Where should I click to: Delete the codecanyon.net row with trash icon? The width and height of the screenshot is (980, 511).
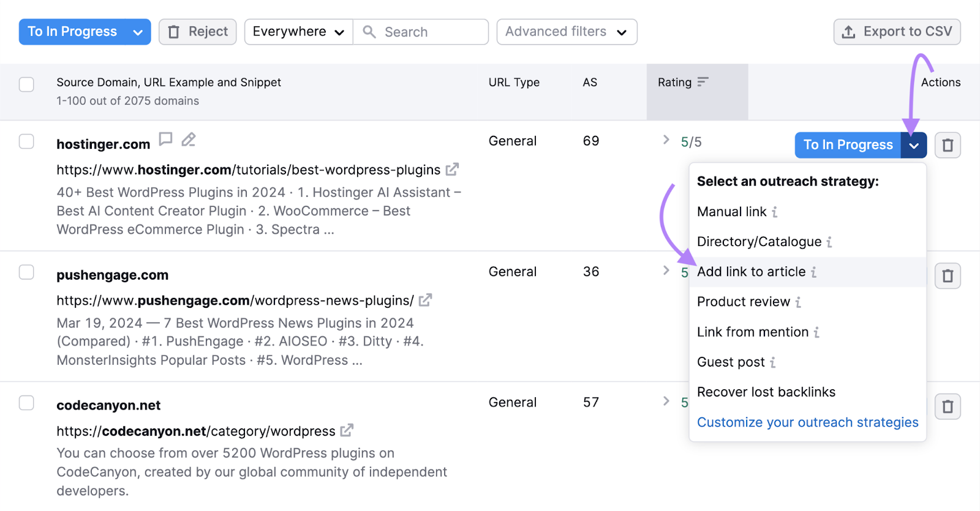click(948, 406)
